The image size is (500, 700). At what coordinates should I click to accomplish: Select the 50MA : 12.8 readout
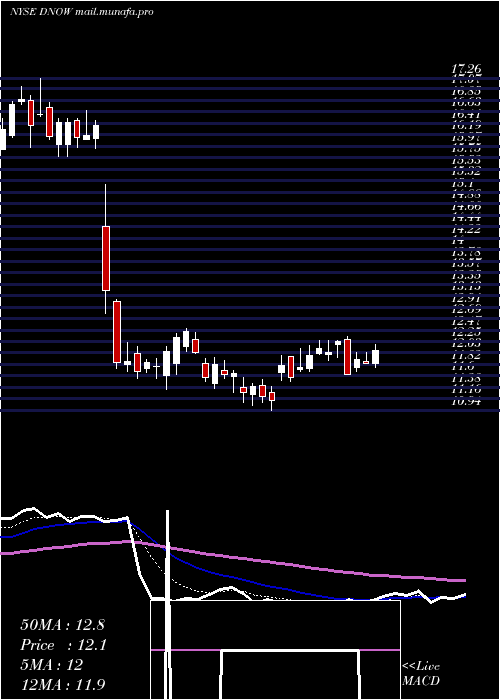click(62, 625)
